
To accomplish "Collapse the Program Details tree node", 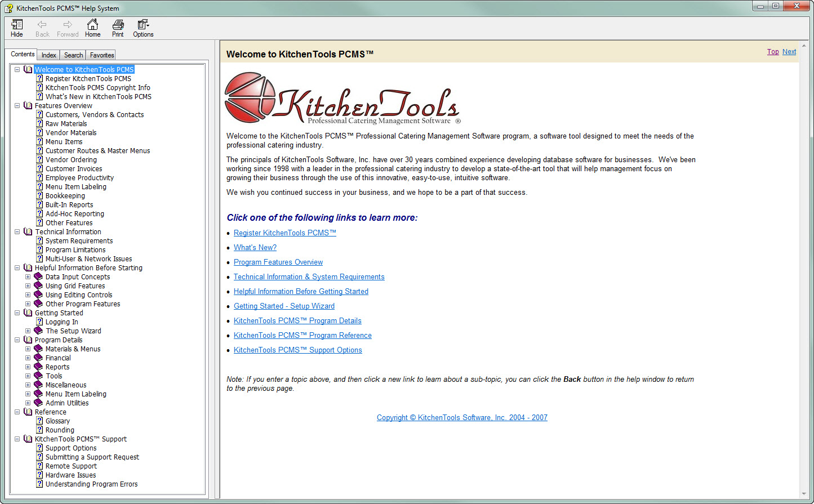I will coord(17,340).
